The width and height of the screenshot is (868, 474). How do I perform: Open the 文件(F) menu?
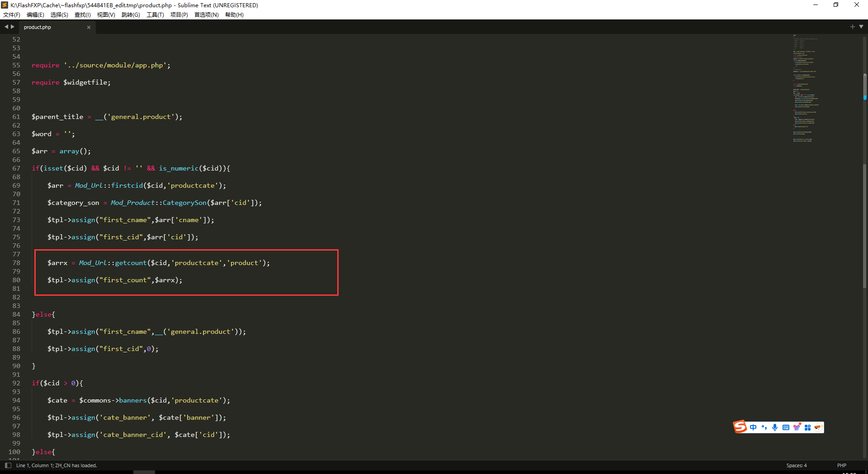pos(12,15)
